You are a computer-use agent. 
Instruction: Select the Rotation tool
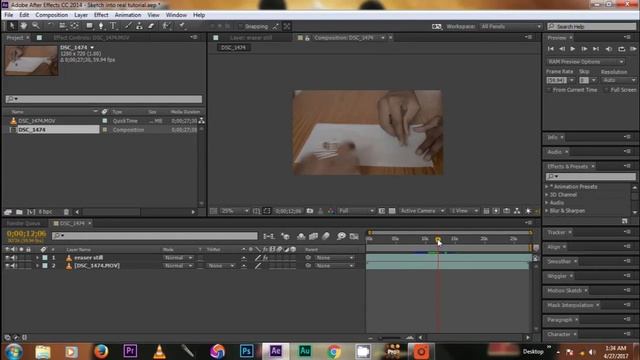pos(50,26)
